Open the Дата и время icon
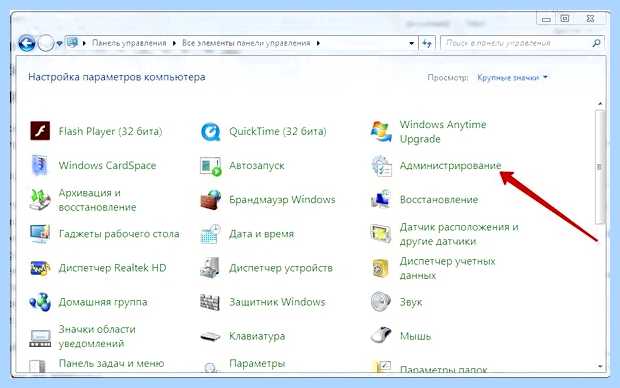The width and height of the screenshot is (620, 388). click(210, 234)
